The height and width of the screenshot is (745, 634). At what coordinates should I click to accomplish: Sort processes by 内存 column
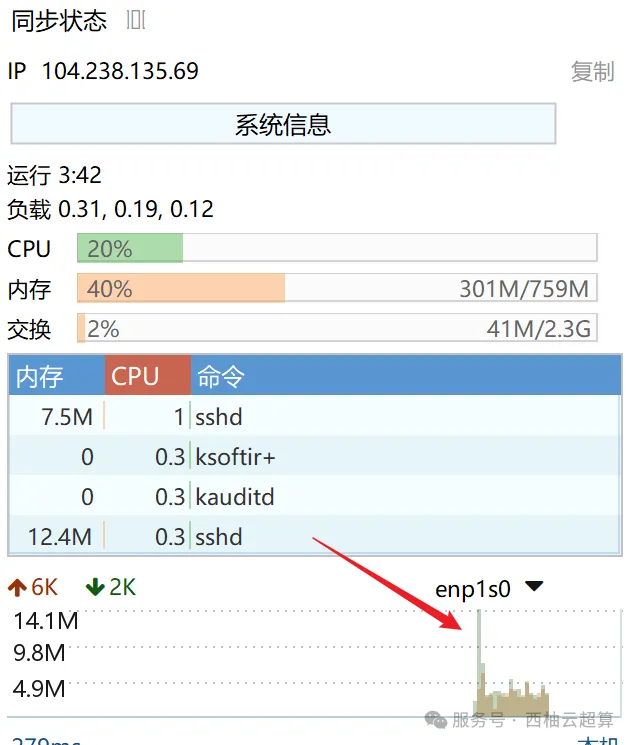click(x=57, y=376)
